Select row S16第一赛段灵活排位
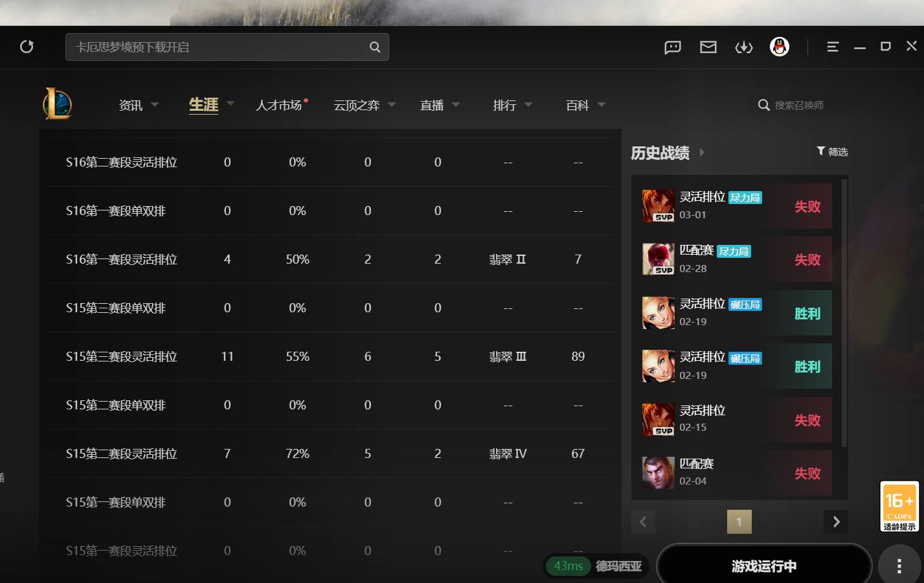The width and height of the screenshot is (924, 583). point(330,259)
